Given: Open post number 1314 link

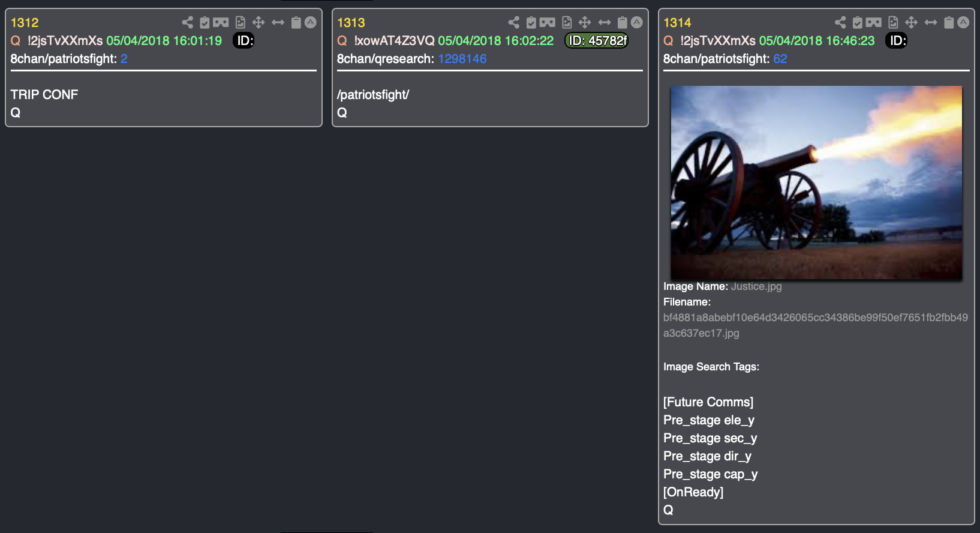Looking at the screenshot, I should coord(677,23).
